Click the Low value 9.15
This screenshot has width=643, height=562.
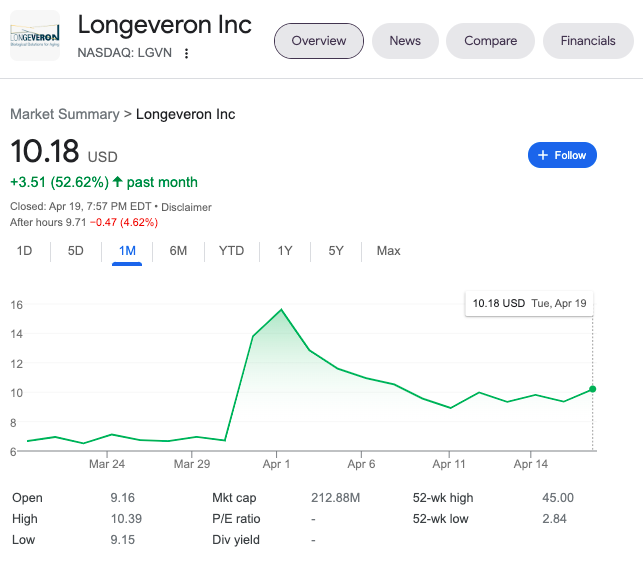pyautogui.click(x=123, y=539)
